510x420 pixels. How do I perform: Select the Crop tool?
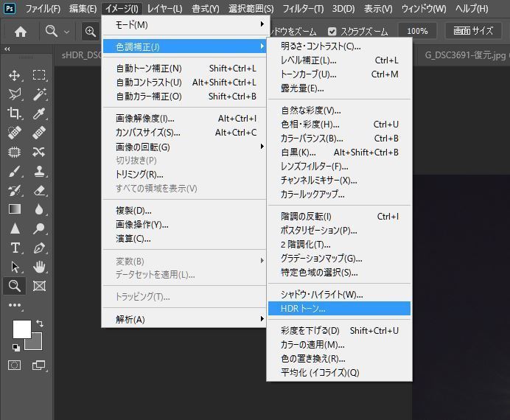[14, 113]
